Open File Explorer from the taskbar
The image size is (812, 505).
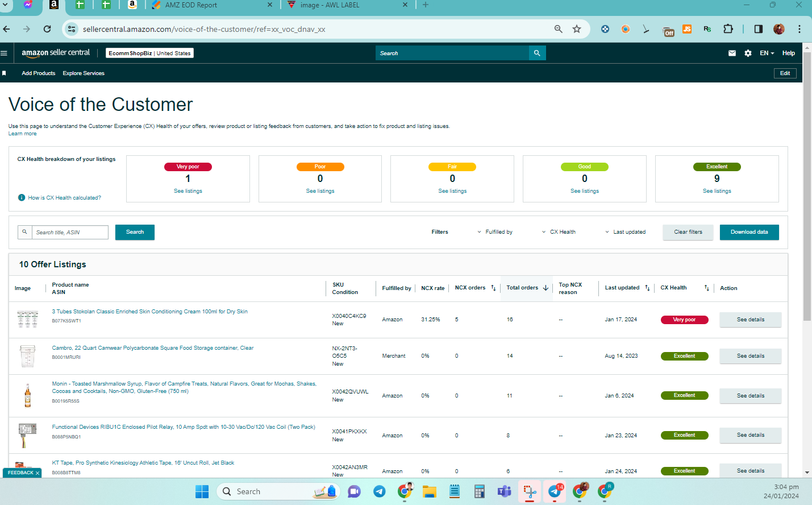coord(429,491)
